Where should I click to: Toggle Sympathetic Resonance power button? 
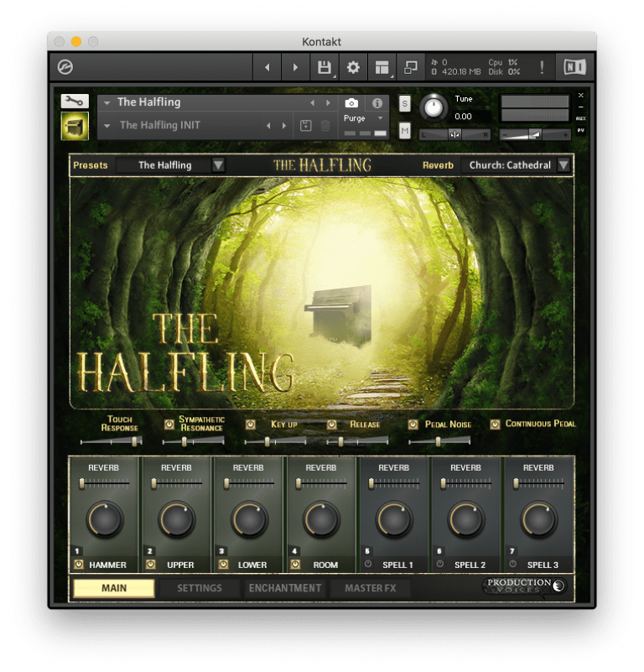click(169, 425)
